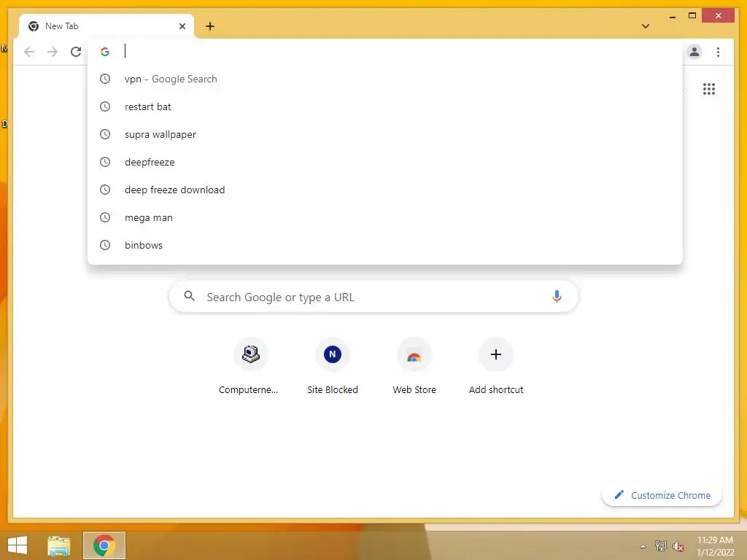Viewport: 747px width, 560px height.
Task: Choose the deepfreeze suggestion
Action: pos(385,162)
